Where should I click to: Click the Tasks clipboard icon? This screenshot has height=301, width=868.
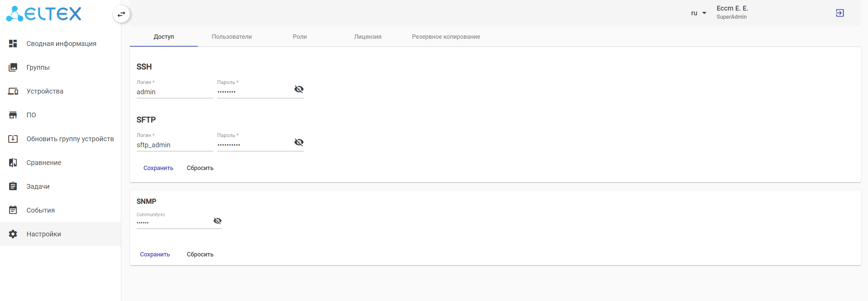13,186
